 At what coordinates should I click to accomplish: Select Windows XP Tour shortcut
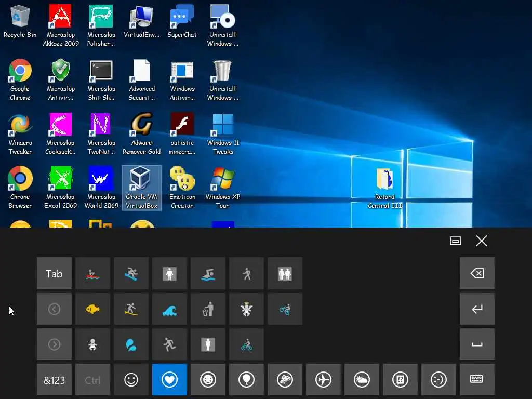(223, 188)
